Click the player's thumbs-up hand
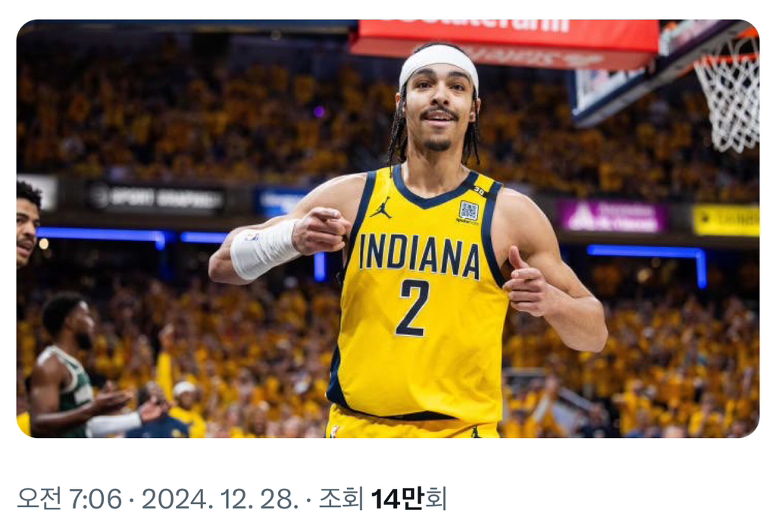Image resolution: width=776 pixels, height=532 pixels. pos(527,283)
